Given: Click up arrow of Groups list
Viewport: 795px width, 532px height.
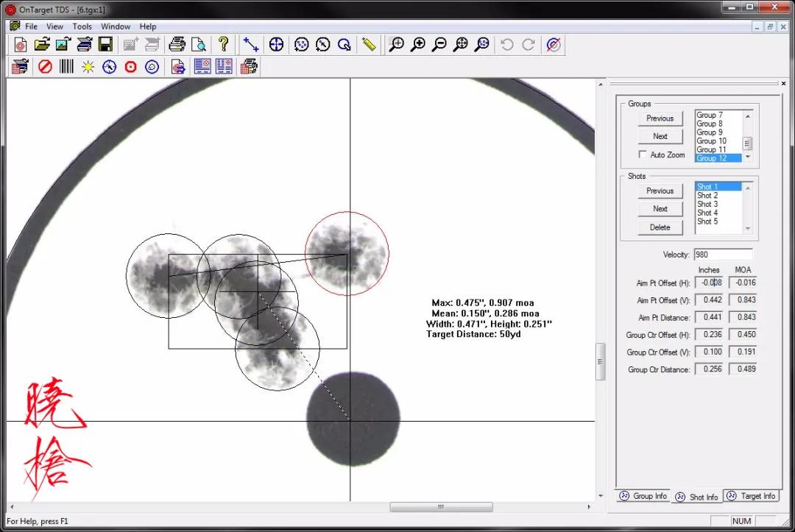Looking at the screenshot, I should point(748,116).
